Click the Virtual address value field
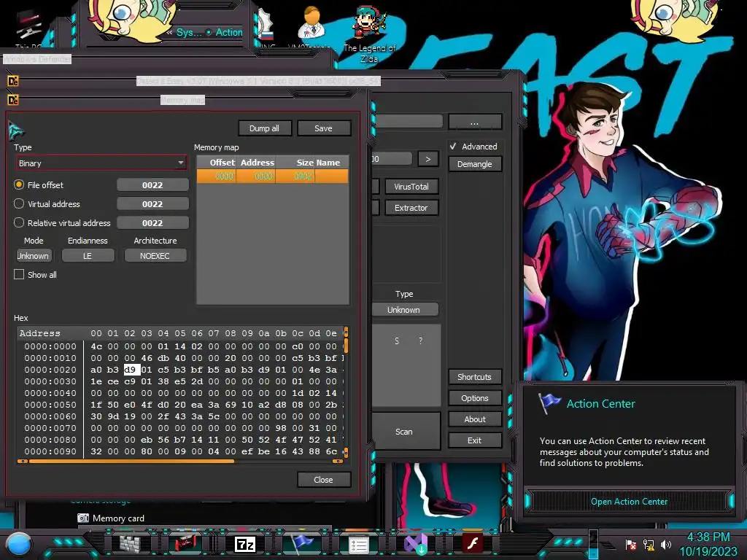 pyautogui.click(x=152, y=204)
